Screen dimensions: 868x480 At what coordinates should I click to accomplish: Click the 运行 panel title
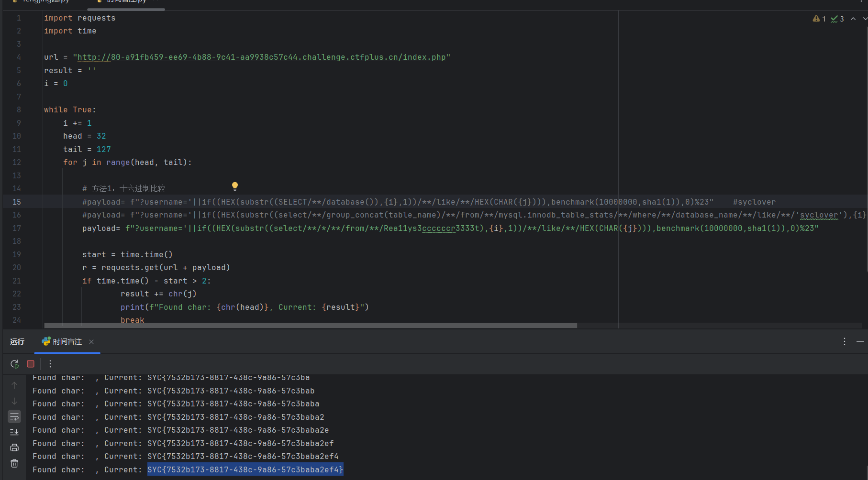pos(17,342)
